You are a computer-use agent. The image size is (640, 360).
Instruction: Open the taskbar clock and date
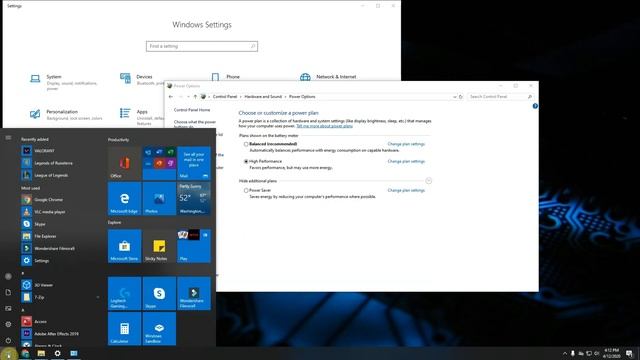pyautogui.click(x=611, y=353)
